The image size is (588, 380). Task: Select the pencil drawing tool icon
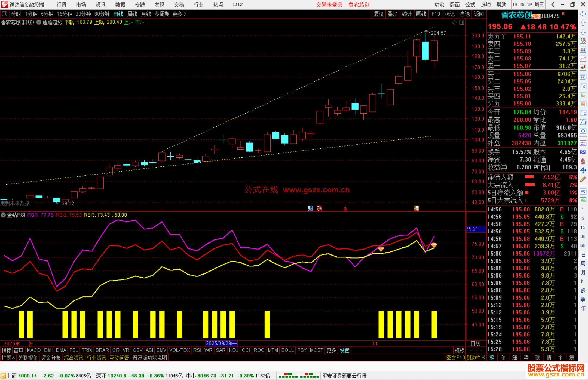coord(583,179)
